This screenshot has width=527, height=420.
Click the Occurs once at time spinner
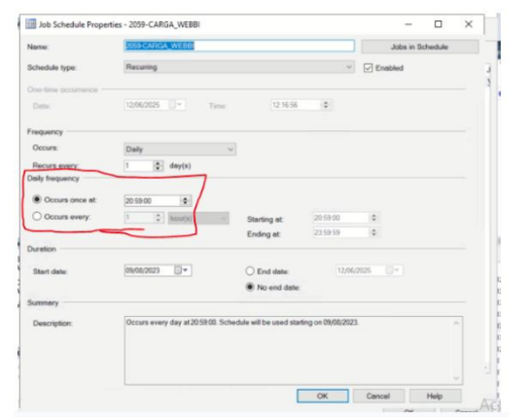[x=185, y=200]
